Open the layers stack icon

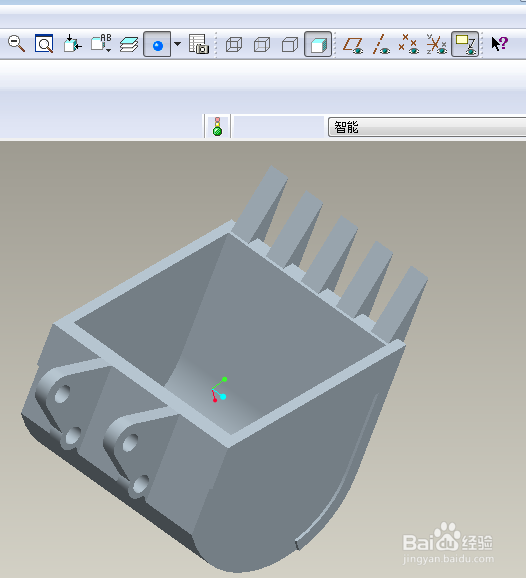click(129, 44)
